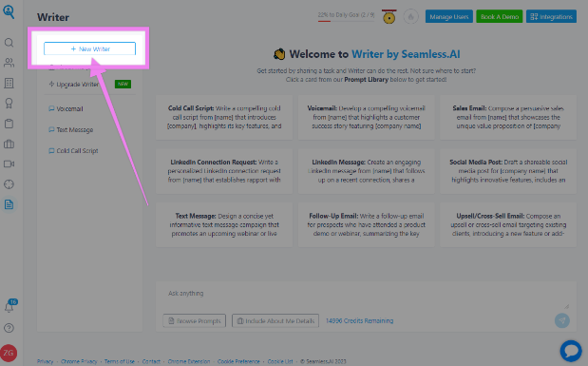This screenshot has height=366, width=588.
Task: Open the Search icon in left sidebar
Action: tap(9, 43)
